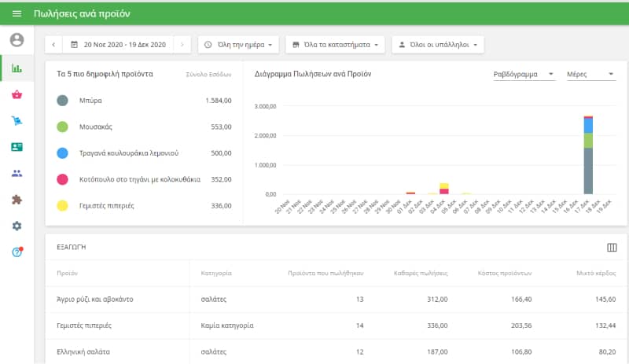Open the integrations puzzle piece icon
This screenshot has height=364, width=629.
tap(17, 200)
